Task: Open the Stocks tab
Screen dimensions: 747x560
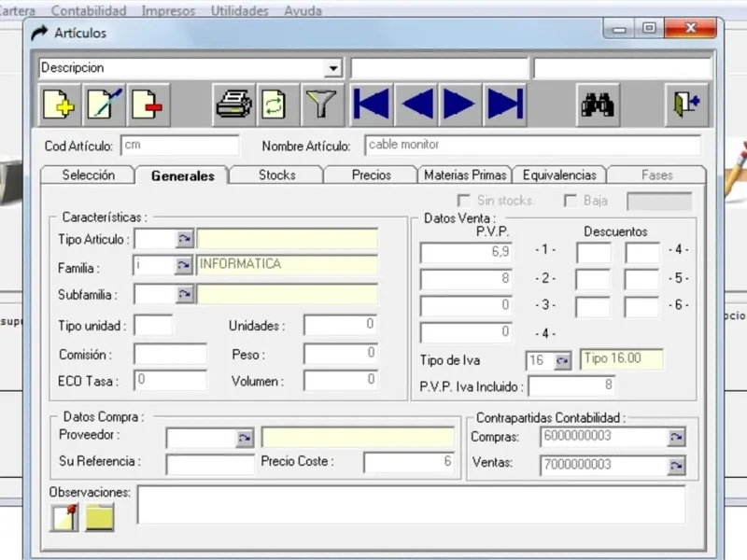Action: pos(276,175)
